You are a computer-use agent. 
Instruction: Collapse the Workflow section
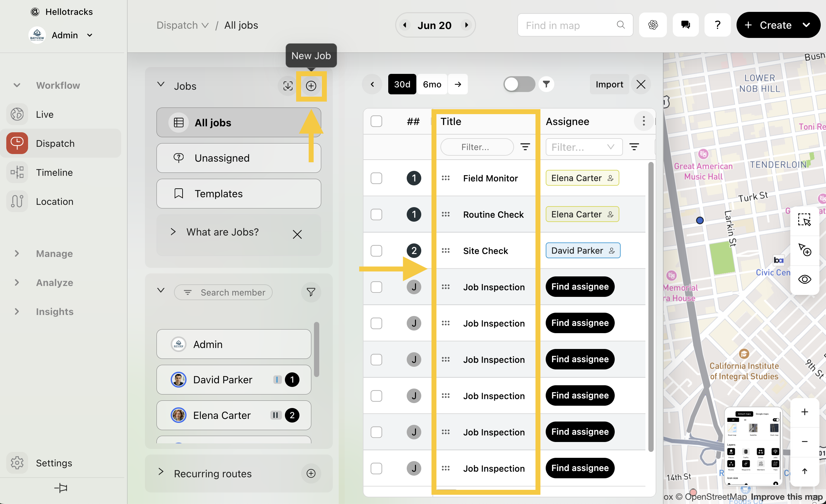[17, 85]
